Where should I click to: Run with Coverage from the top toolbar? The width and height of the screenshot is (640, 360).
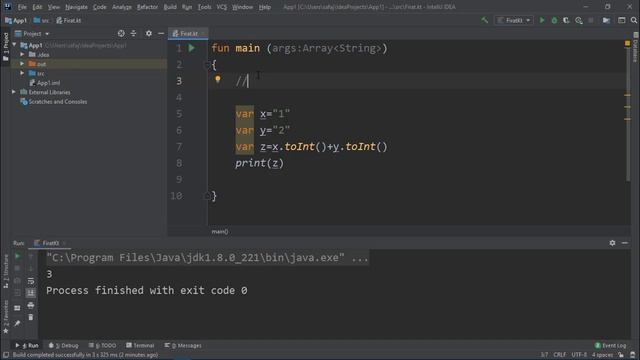pyautogui.click(x=566, y=20)
